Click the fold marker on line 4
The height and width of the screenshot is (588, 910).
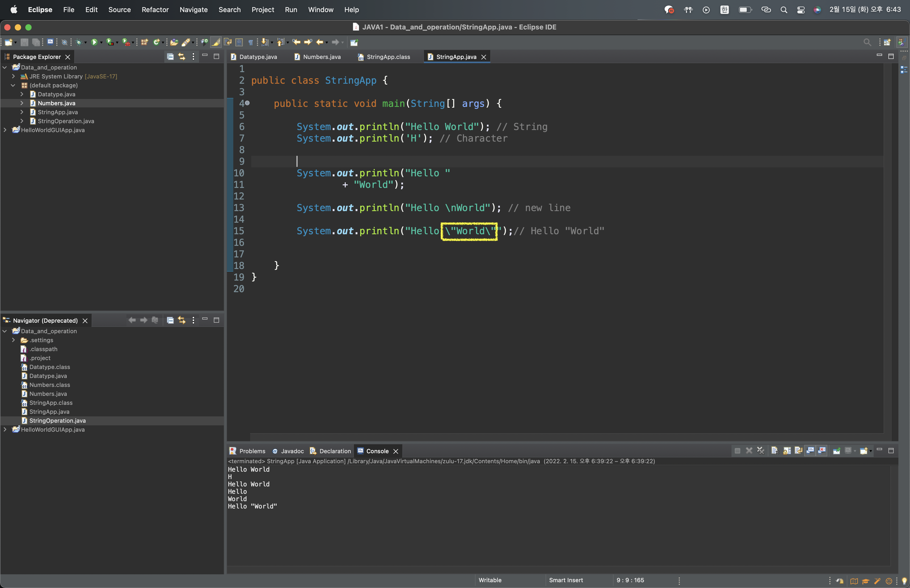(x=248, y=103)
